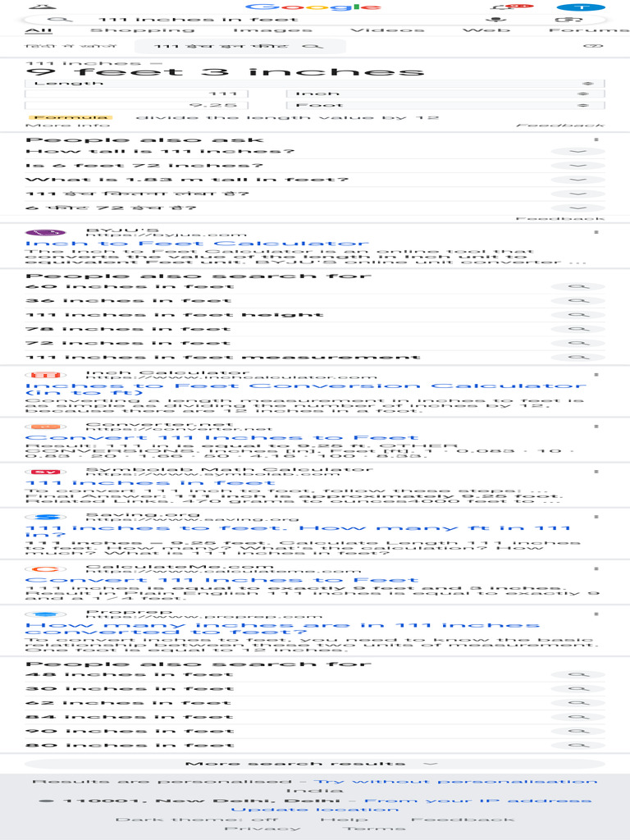The height and width of the screenshot is (840, 630).
Task: Click the search magnifier in search bar
Action: [x=61, y=20]
